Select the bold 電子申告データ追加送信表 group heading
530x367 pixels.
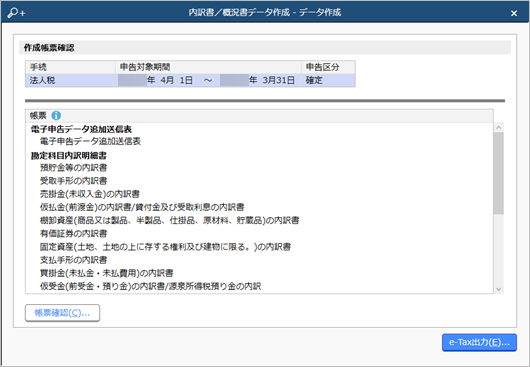click(81, 129)
